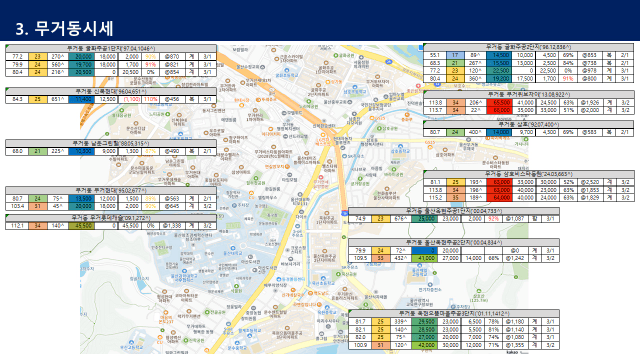The width and height of the screenshot is (640, 360).
Task: Select the '225^' cell
Action: [58, 151]
